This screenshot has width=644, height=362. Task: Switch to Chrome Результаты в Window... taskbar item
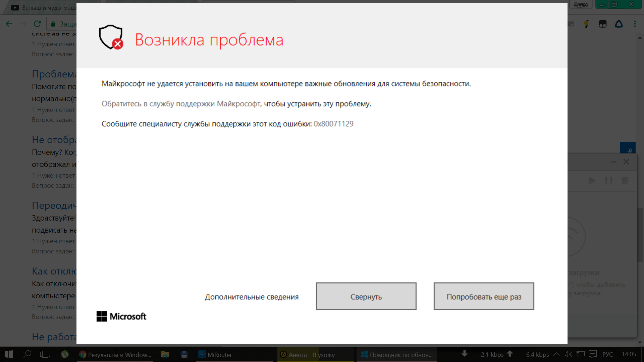[115, 355]
